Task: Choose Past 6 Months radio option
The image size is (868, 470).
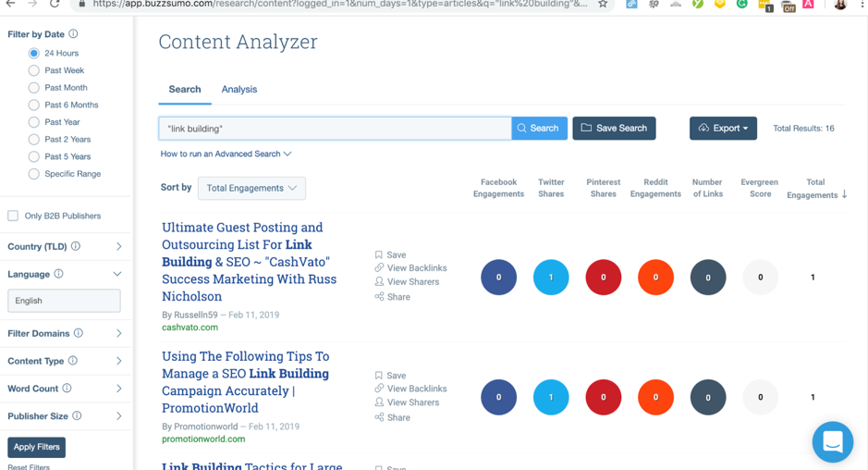Action: point(34,105)
